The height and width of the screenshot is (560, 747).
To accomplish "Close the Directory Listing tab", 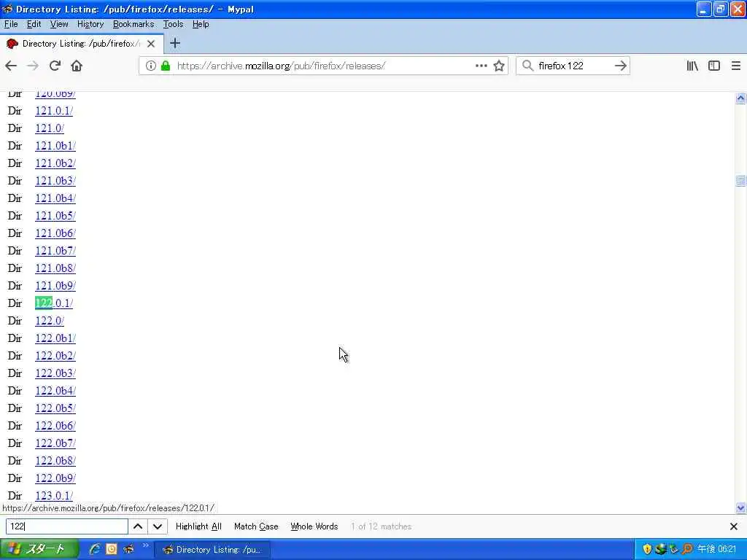I will click(151, 44).
